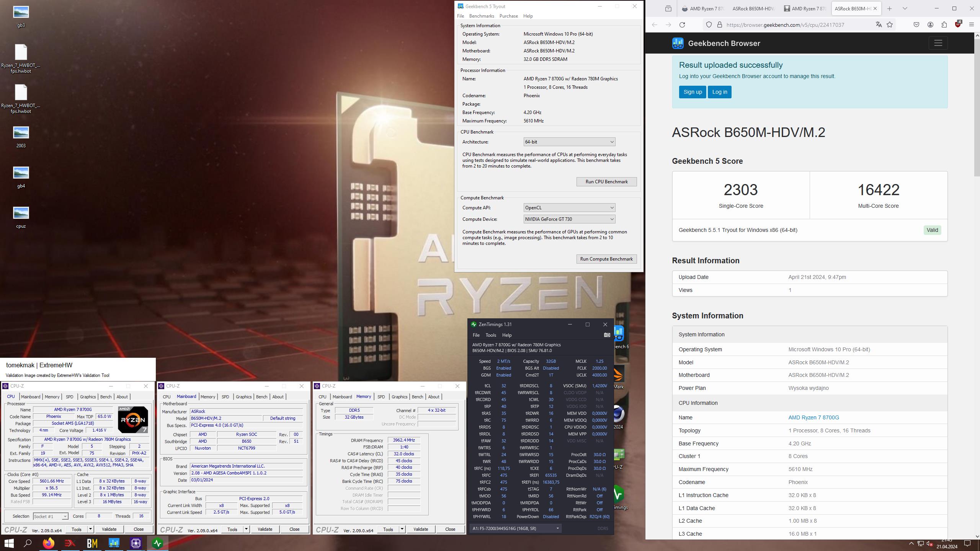Click Validate in CPU-Z Memory window
The height and width of the screenshot is (551, 980).
(x=420, y=529)
